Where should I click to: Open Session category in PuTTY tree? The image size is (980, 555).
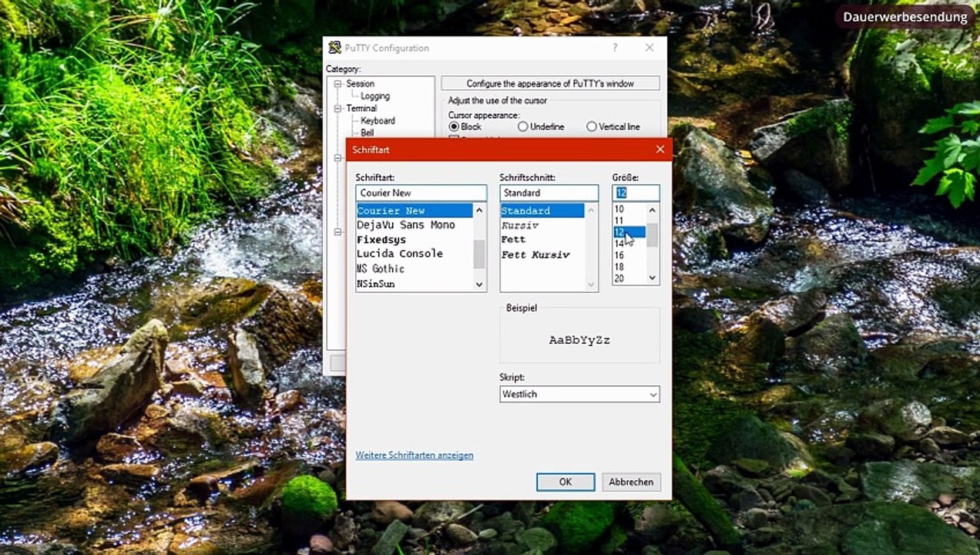click(360, 84)
